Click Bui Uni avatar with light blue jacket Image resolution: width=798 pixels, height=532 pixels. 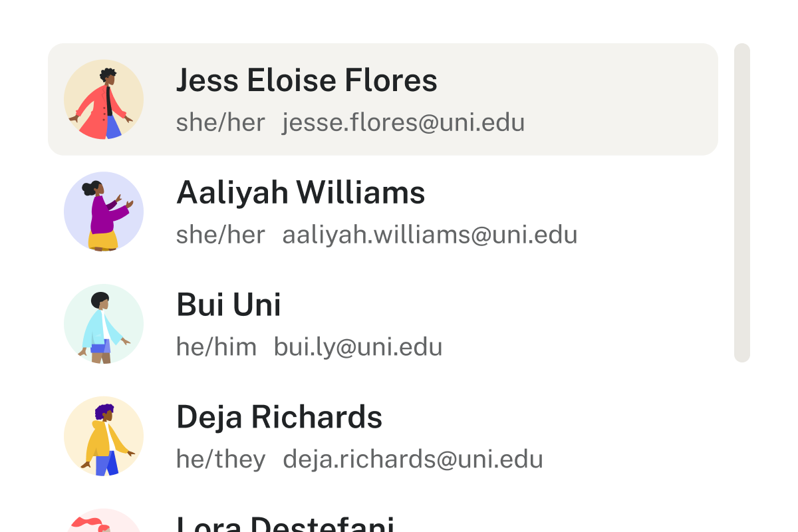(x=104, y=324)
